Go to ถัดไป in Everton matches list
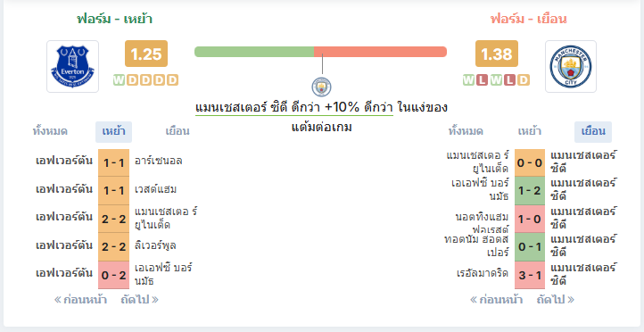The height and width of the screenshot is (332, 644). tap(140, 300)
